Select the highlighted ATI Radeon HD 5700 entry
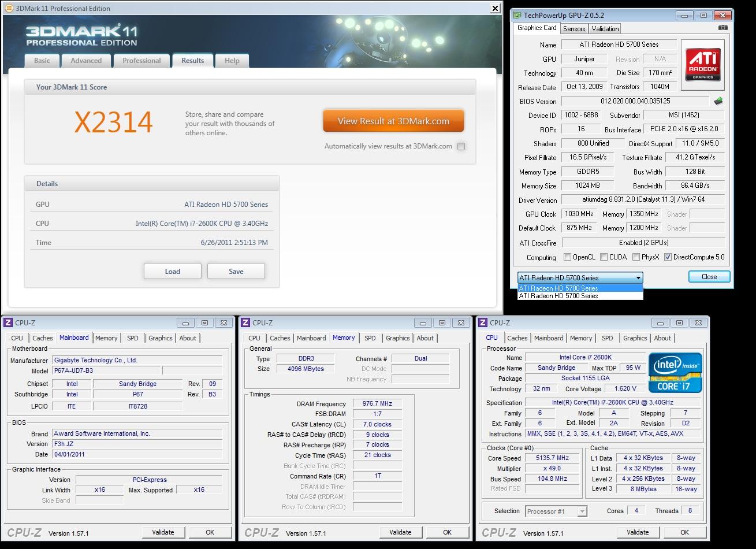Viewport: 756px width, 549px height. pos(580,288)
